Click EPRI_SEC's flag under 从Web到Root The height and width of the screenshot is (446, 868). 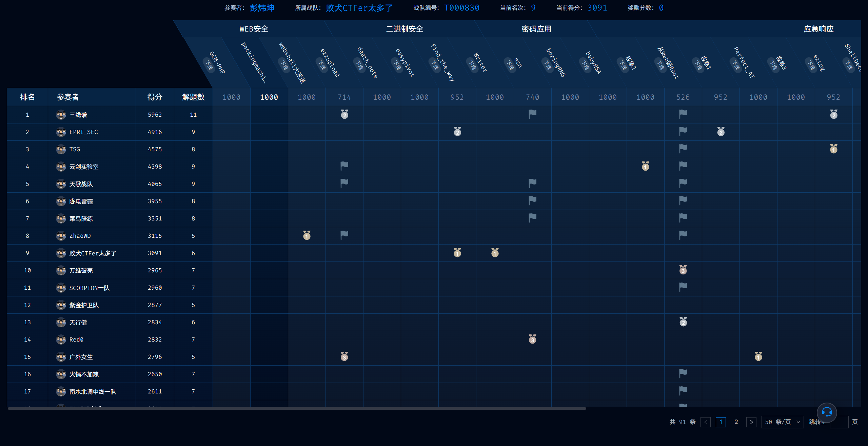coord(683,132)
